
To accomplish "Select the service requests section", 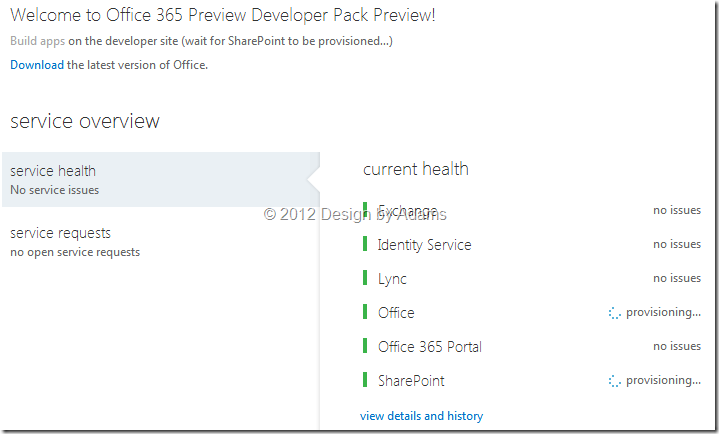I will click(75, 242).
